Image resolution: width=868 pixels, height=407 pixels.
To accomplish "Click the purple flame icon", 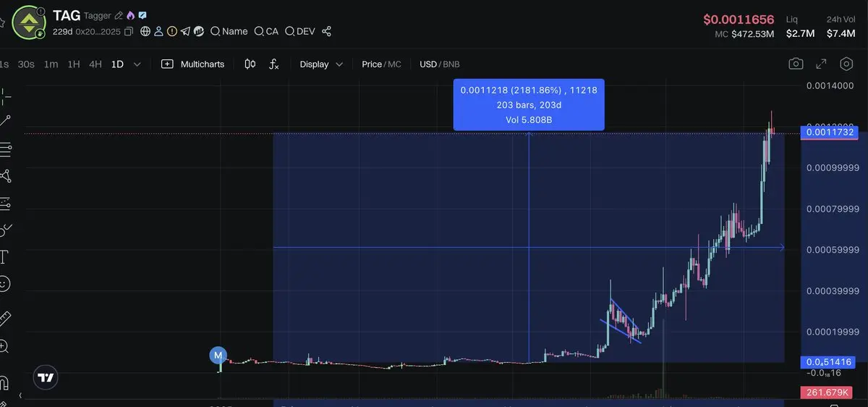I will coord(130,15).
